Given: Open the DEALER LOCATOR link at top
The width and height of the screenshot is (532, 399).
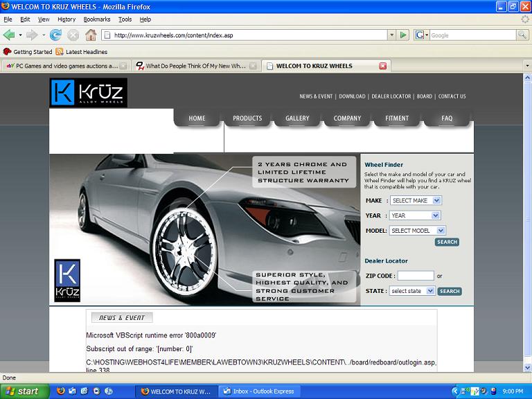Looking at the screenshot, I should 391,96.
